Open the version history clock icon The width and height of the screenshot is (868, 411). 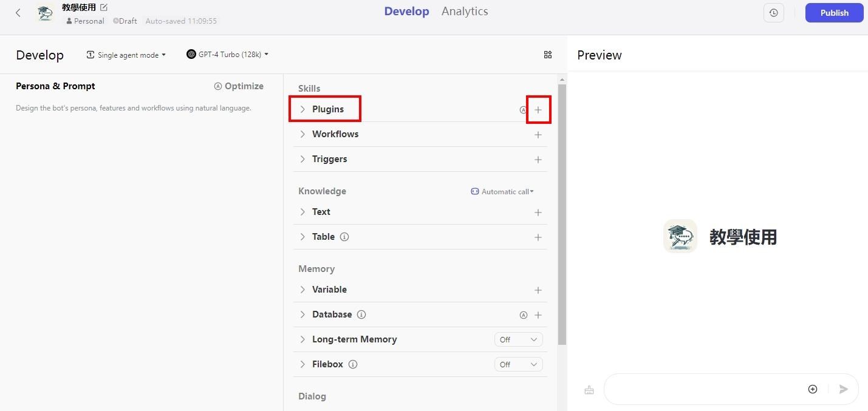pos(773,13)
